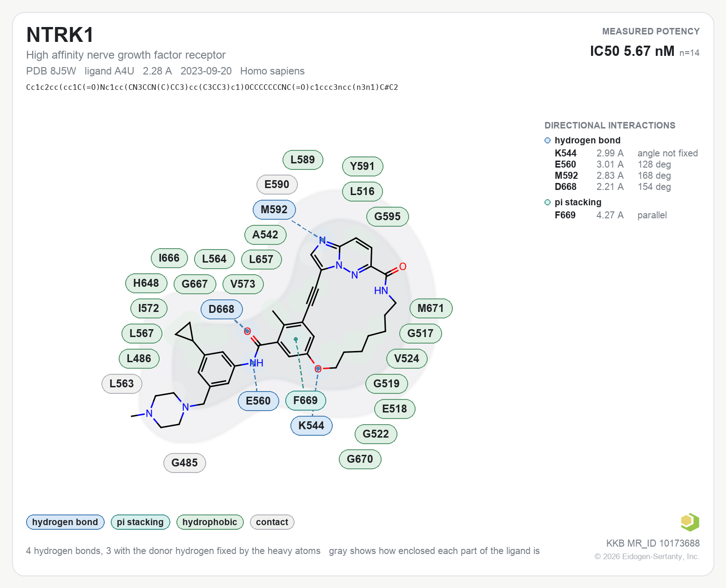Click the DIRECTIONAL INTERACTIONS heading

[610, 125]
